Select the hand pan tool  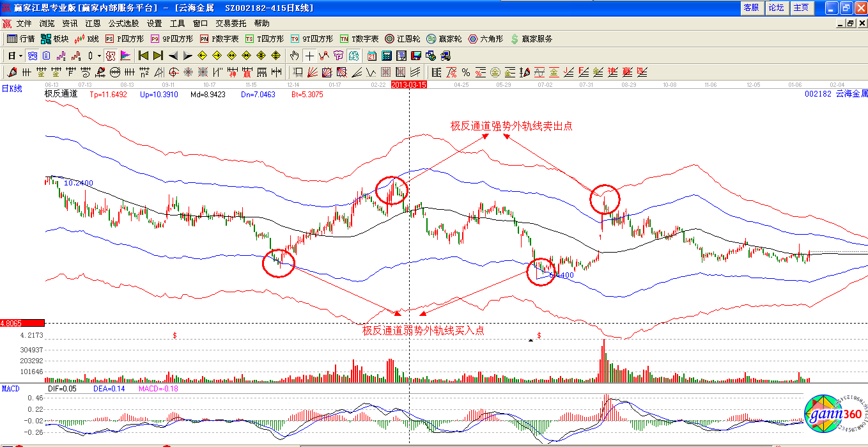point(295,56)
